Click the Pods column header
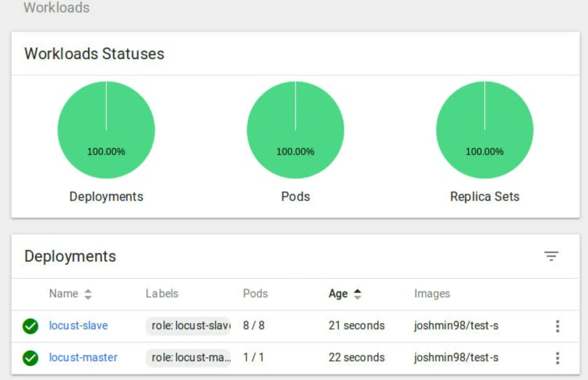 [x=255, y=294]
